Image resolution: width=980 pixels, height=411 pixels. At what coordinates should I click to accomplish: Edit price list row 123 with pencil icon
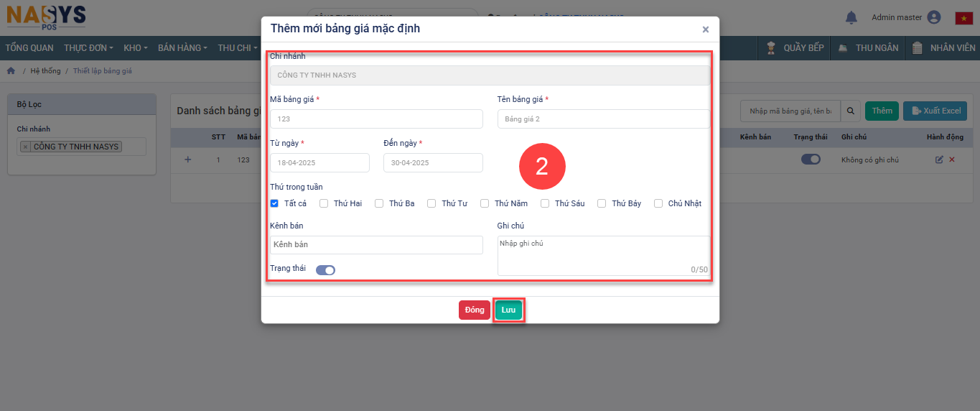(939, 160)
